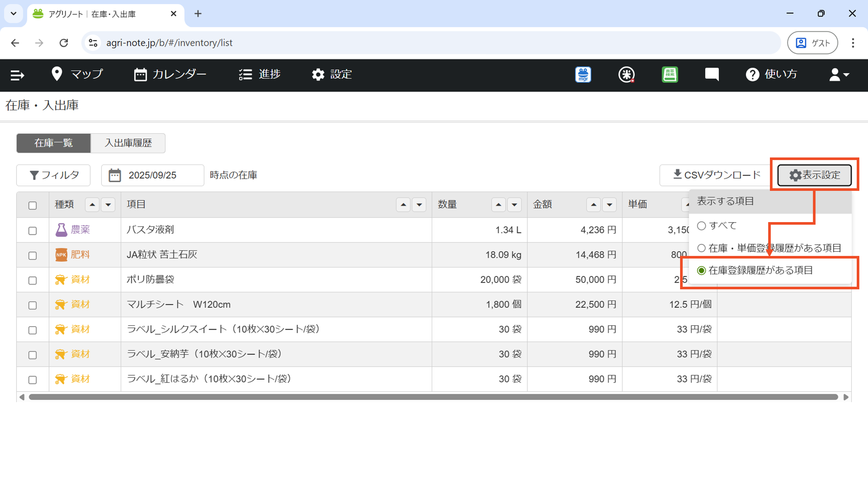Click the 資材 type in ラベル_シルクスイート row
The image size is (868, 488).
(x=73, y=329)
